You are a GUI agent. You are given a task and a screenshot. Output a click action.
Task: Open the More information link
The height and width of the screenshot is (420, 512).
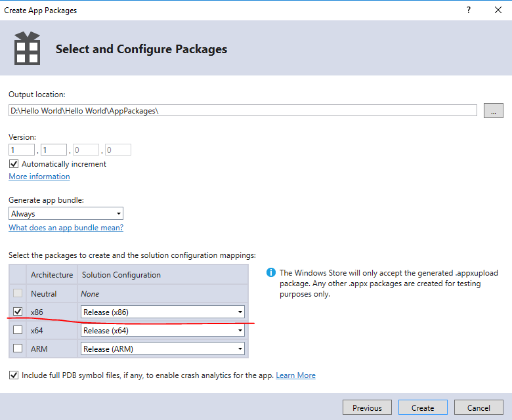click(39, 177)
